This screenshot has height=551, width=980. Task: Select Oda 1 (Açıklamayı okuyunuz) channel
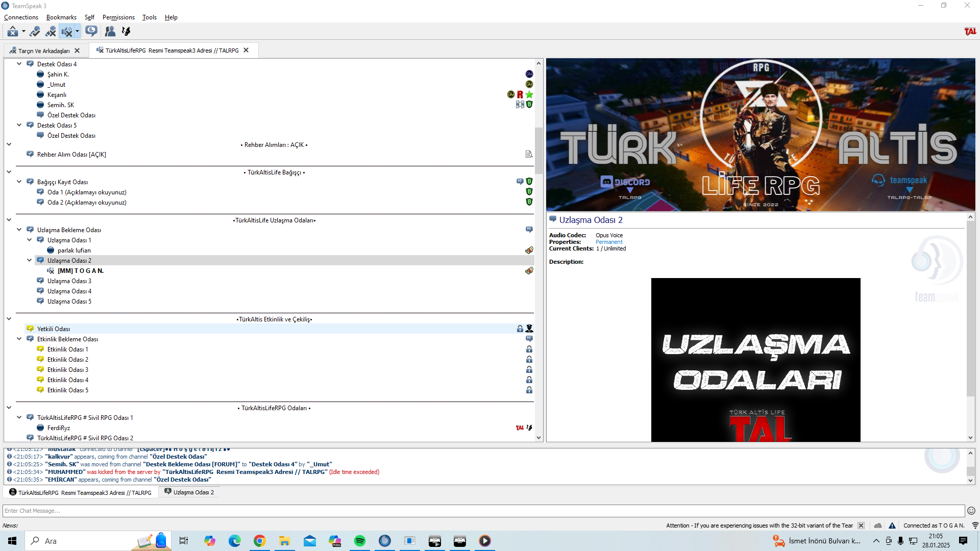pos(87,192)
